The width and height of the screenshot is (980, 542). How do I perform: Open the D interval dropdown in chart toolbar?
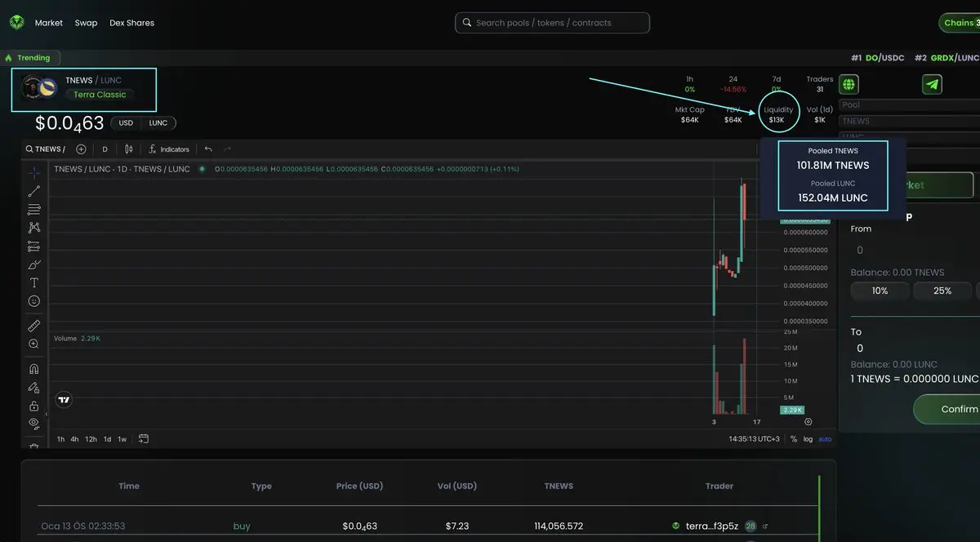[x=105, y=149]
